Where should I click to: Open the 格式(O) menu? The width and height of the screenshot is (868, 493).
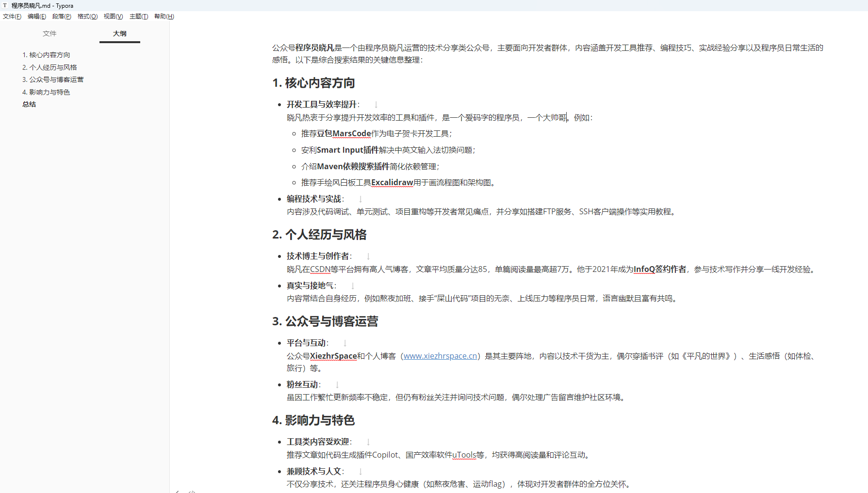[x=87, y=16]
